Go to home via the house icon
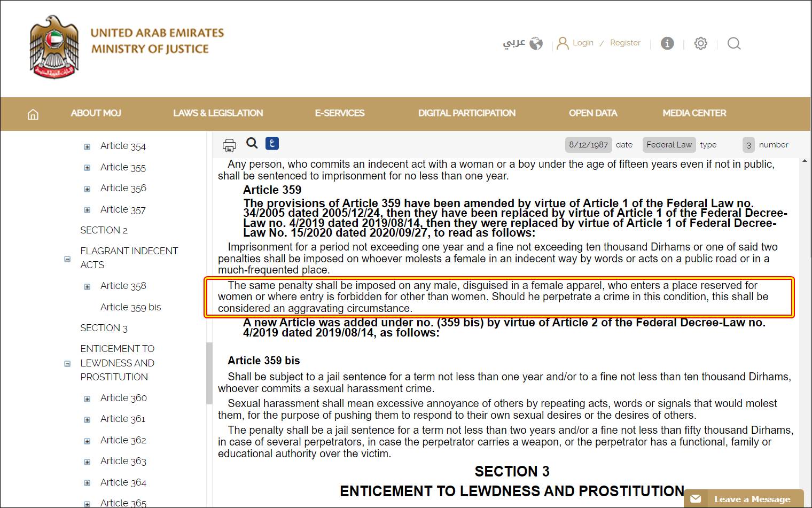 click(33, 114)
